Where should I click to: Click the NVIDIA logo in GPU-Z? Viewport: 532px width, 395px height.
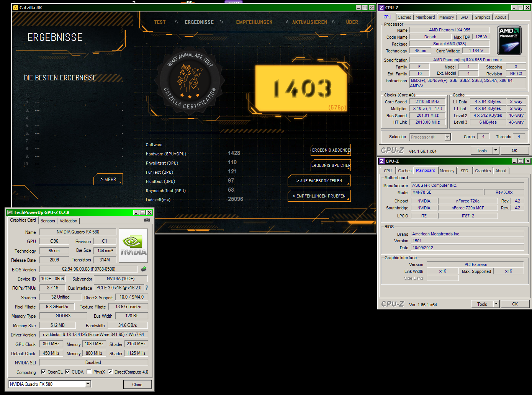[x=133, y=246]
